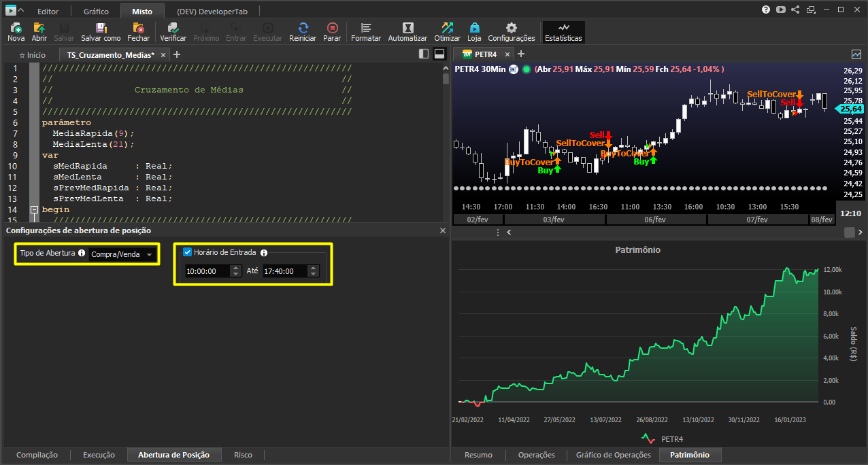Image resolution: width=868 pixels, height=465 pixels.
Task: Click the video tutorial icon in title bar
Action: click(780, 10)
